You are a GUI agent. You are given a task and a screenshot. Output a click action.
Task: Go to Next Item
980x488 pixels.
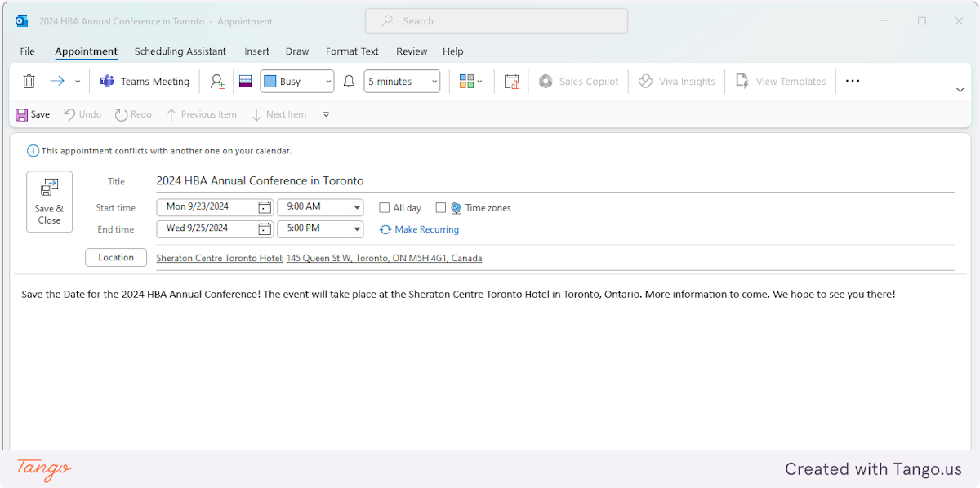(x=279, y=115)
